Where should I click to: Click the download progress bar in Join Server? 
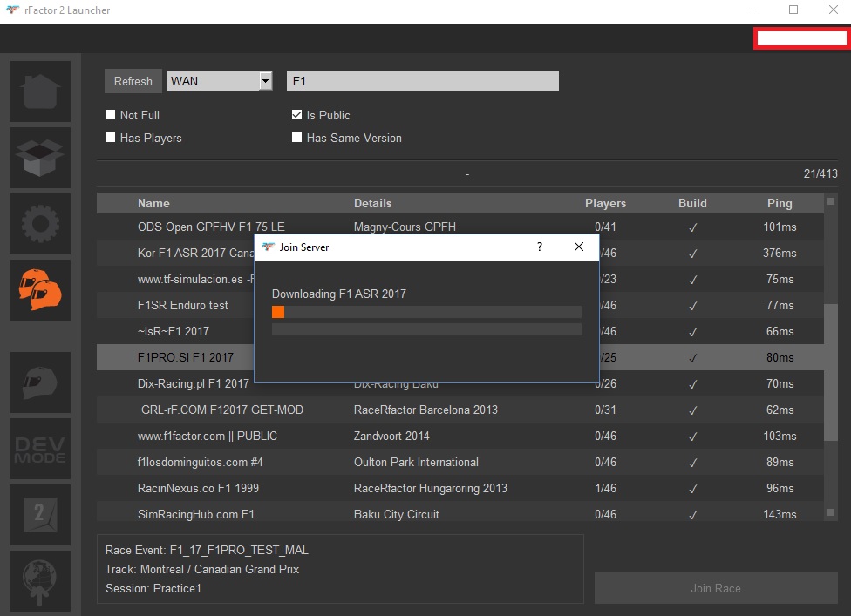(x=426, y=312)
